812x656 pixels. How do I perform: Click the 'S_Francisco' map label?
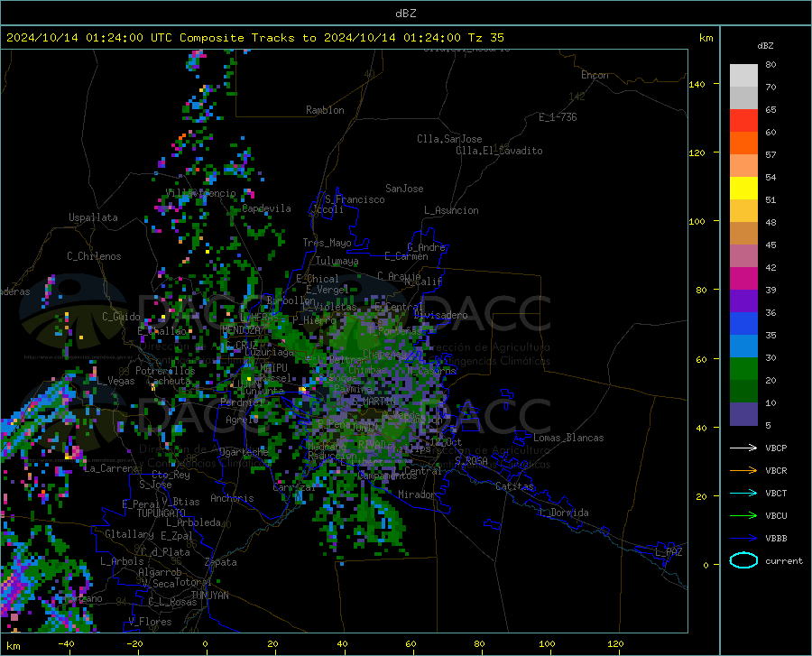point(355,199)
